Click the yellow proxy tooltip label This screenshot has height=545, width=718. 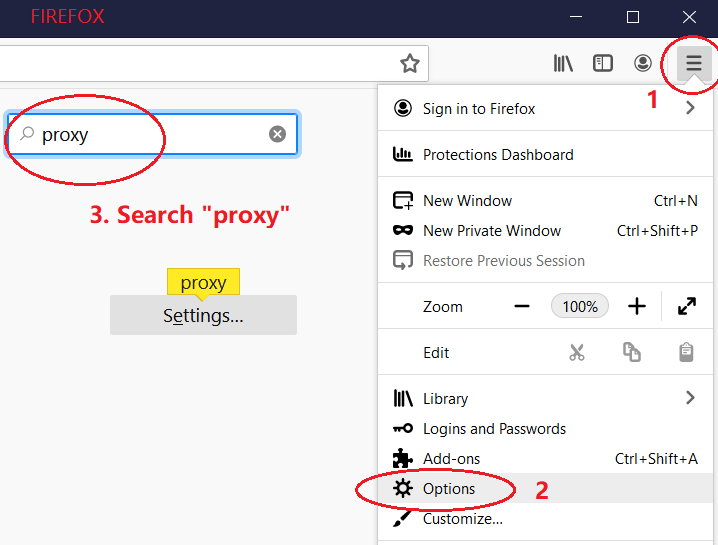coord(203,283)
